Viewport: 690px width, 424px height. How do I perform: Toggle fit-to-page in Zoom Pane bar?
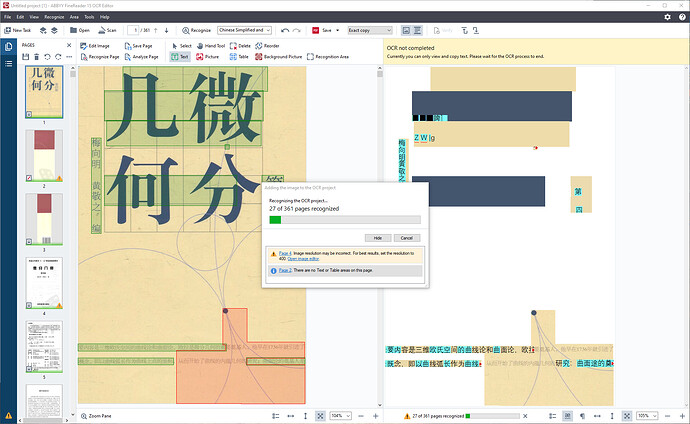[320, 416]
